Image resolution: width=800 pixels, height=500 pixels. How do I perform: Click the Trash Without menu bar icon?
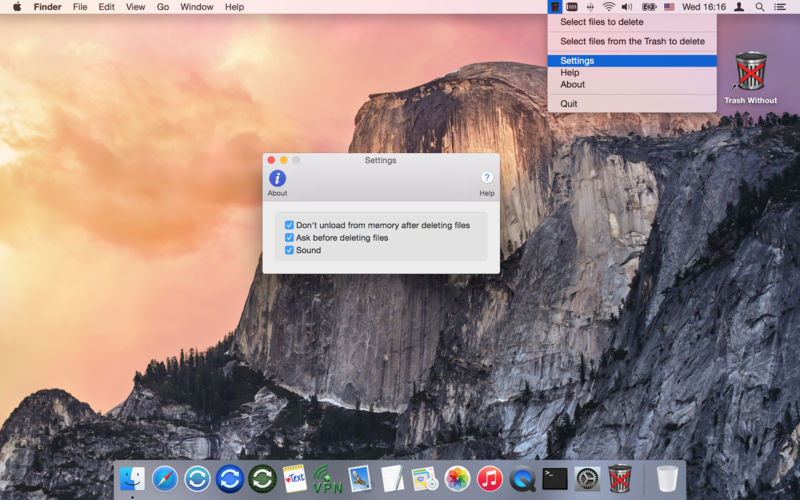555,7
